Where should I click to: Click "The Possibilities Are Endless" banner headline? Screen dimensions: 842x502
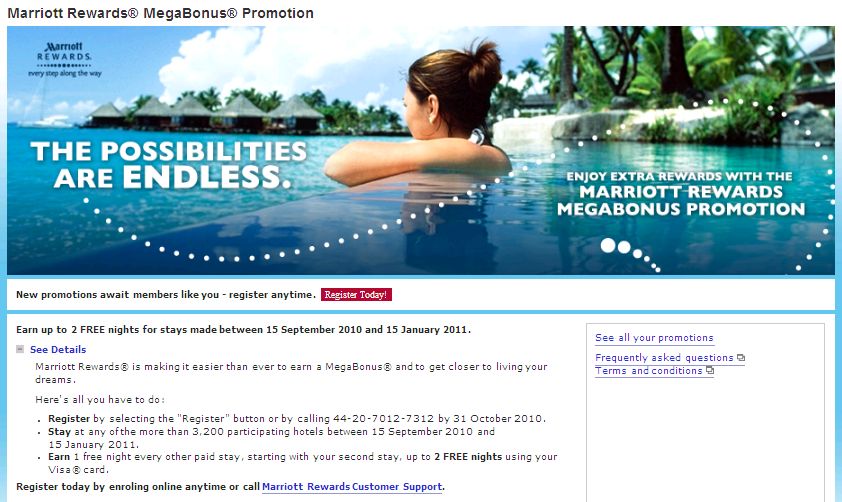click(x=169, y=164)
